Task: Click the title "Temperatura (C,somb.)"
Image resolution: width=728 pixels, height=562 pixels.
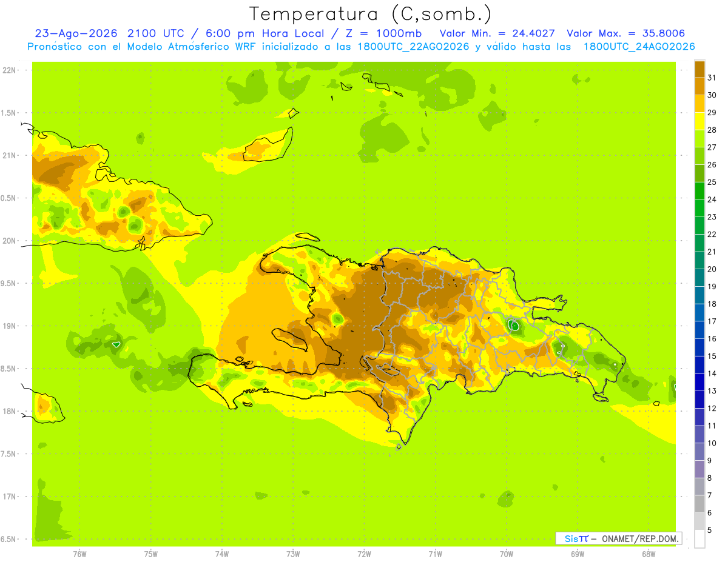Action: [x=371, y=15]
